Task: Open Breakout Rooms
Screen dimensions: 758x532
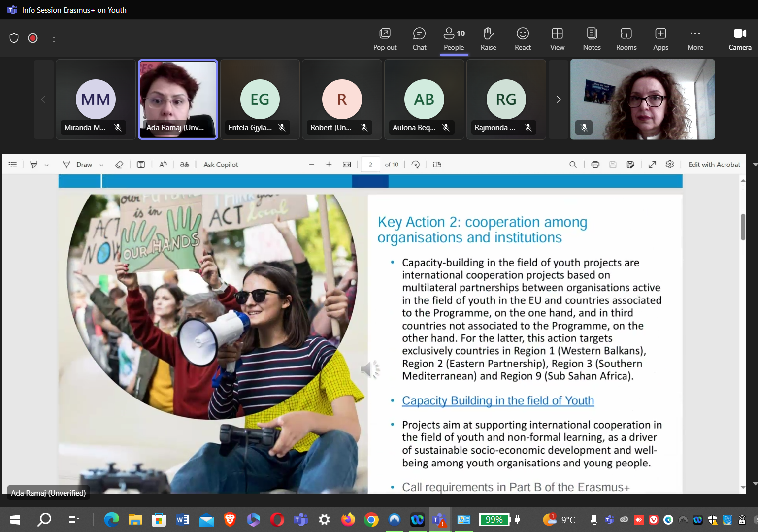Action: [x=626, y=39]
